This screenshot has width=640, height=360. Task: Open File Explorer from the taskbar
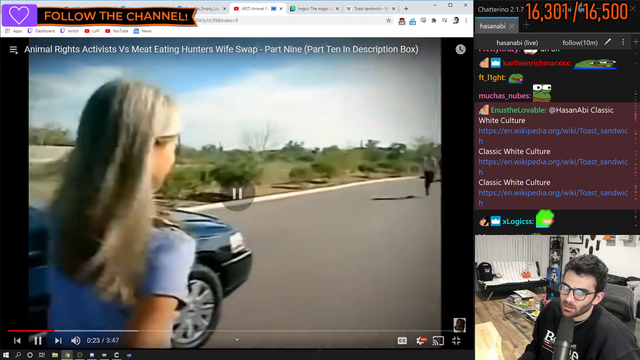pyautogui.click(x=55, y=355)
